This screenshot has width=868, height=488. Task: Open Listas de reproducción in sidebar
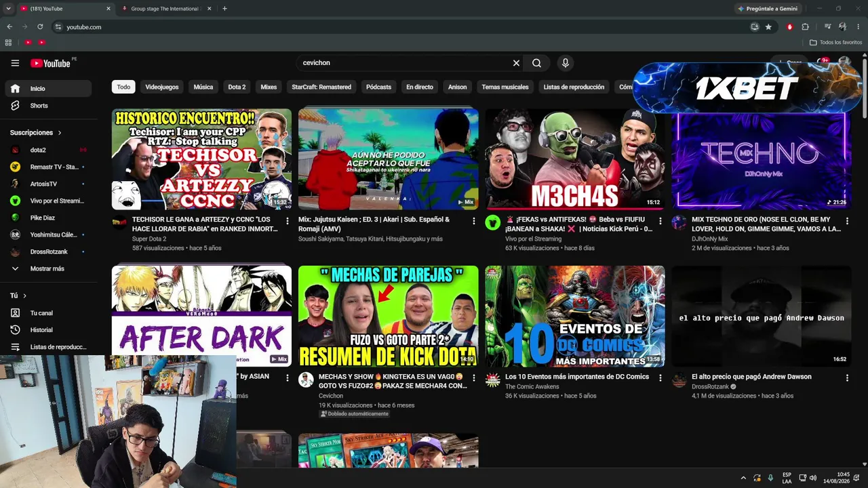coord(47,347)
